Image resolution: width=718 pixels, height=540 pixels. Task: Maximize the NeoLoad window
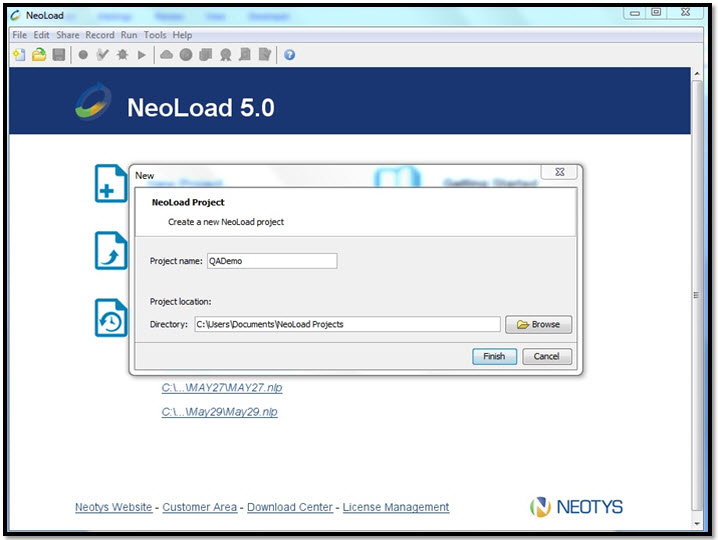(656, 12)
